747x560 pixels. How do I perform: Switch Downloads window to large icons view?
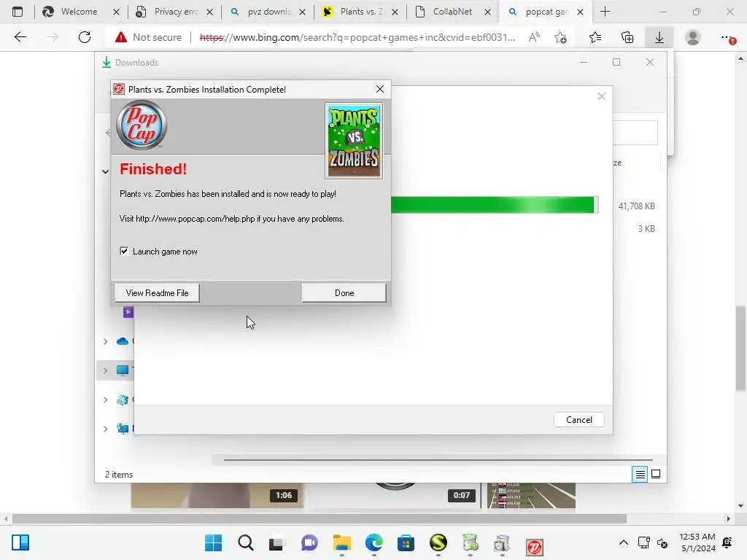pos(656,474)
